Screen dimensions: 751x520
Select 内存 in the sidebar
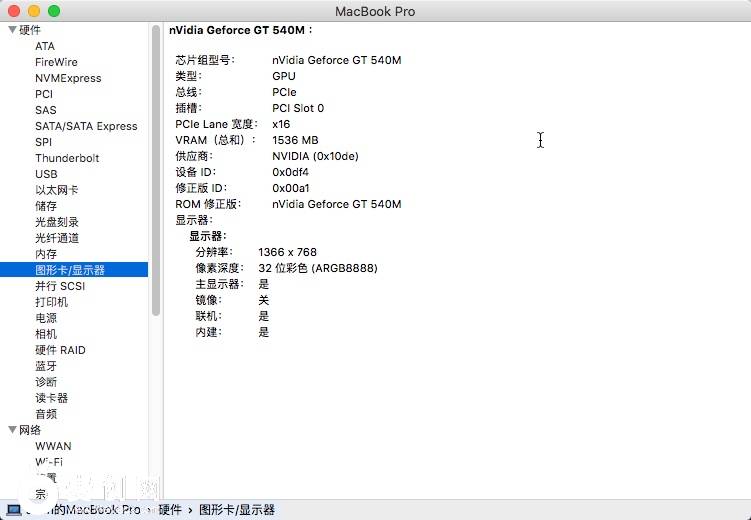[46, 254]
